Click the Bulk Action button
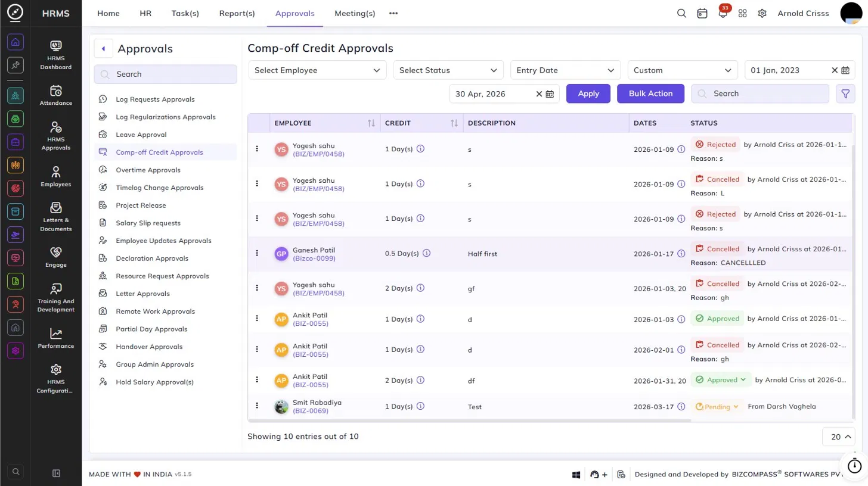 pos(650,94)
